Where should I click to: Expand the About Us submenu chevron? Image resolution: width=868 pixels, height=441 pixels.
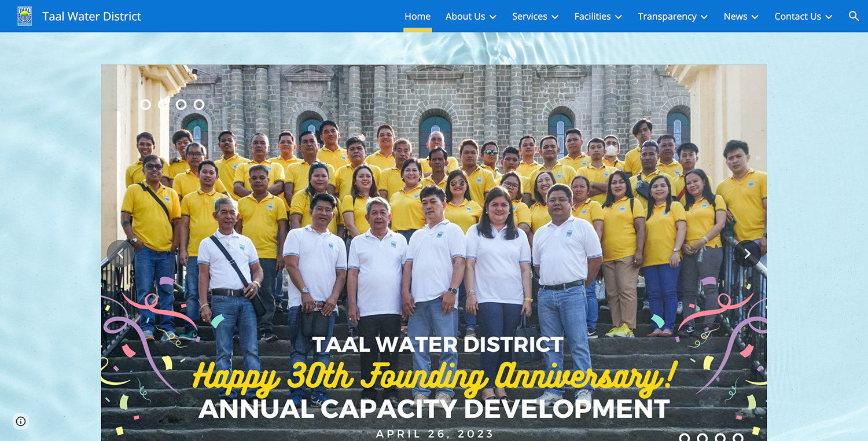pyautogui.click(x=493, y=17)
